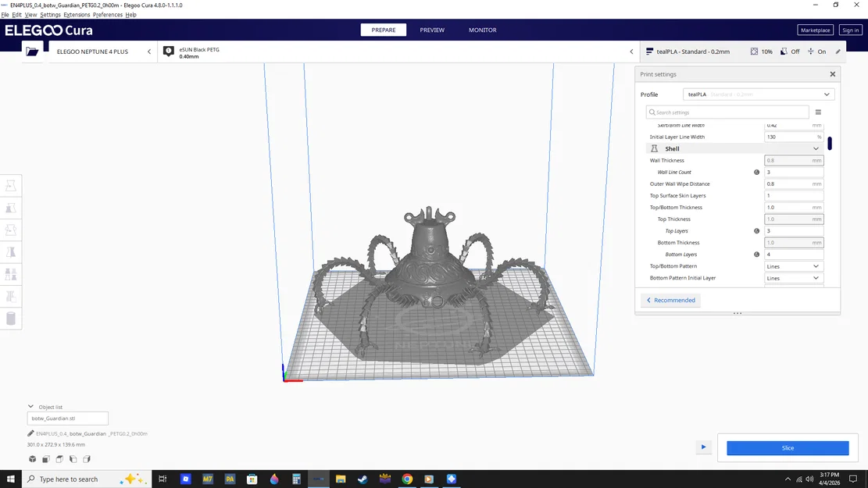868x488 pixels.
Task: Open the View menu
Action: (30, 15)
